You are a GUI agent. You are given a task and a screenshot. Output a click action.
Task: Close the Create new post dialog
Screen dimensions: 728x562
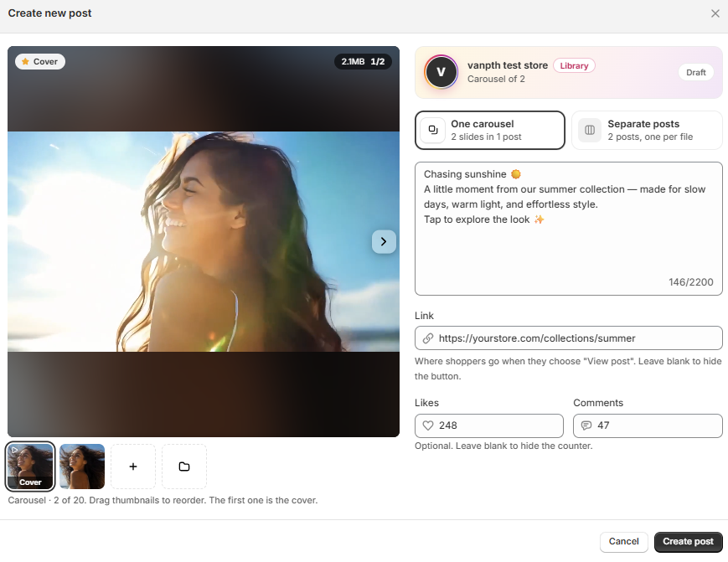[715, 13]
